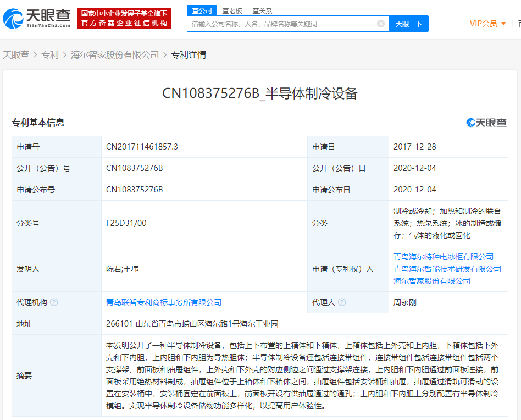Viewport: 521px width, 420px height.
Task: Switch to 查老板 tab
Action: pos(232,11)
